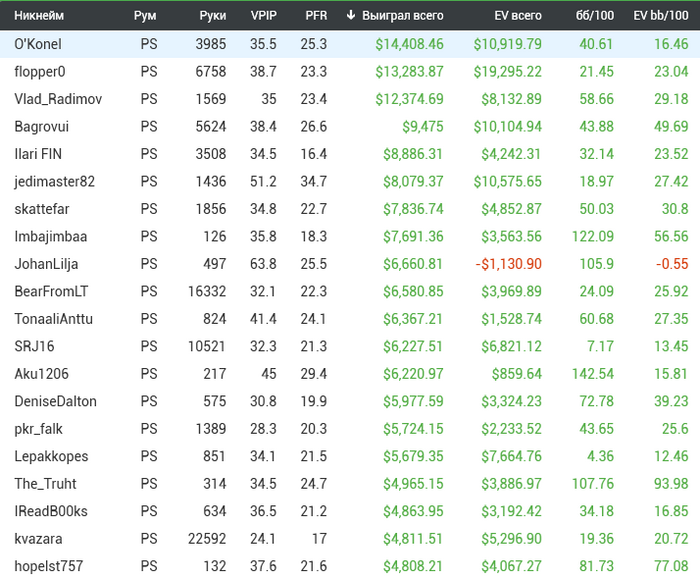Select skattefar nickname
This screenshot has height=579, width=700.
pyautogui.click(x=42, y=209)
